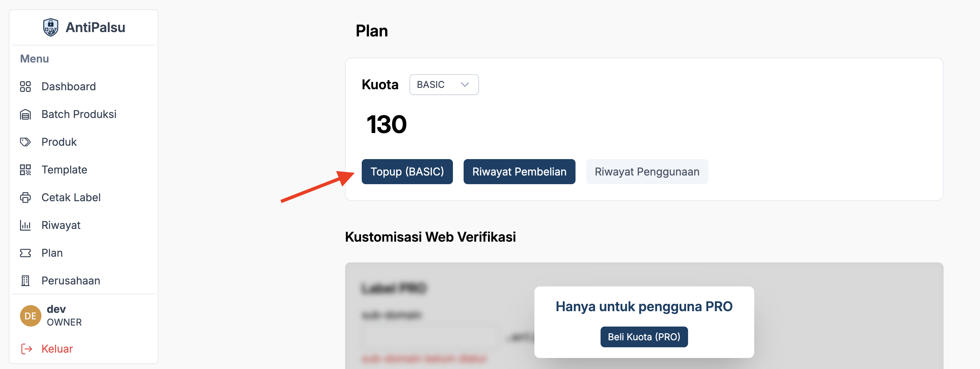The width and height of the screenshot is (980, 369).
Task: Click the chevron arrow in Kuota dropdown
Action: (x=465, y=85)
